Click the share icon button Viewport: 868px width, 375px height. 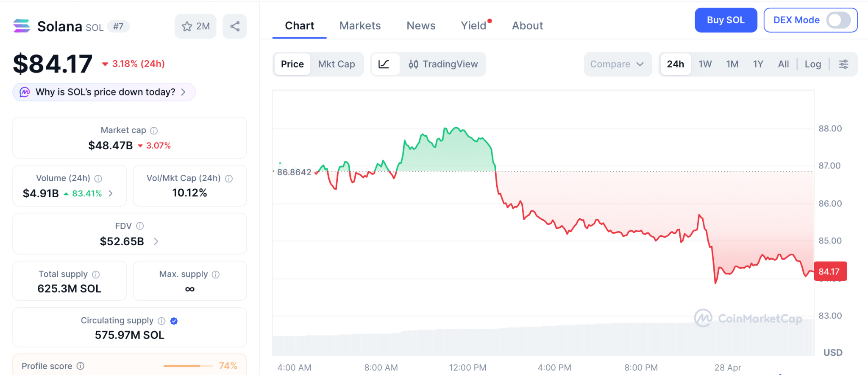[235, 26]
